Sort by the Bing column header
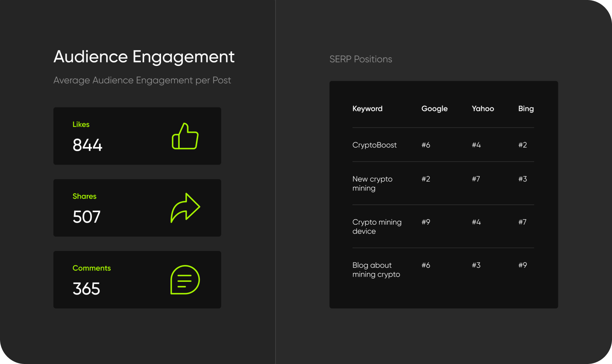612x364 pixels. pyautogui.click(x=526, y=109)
